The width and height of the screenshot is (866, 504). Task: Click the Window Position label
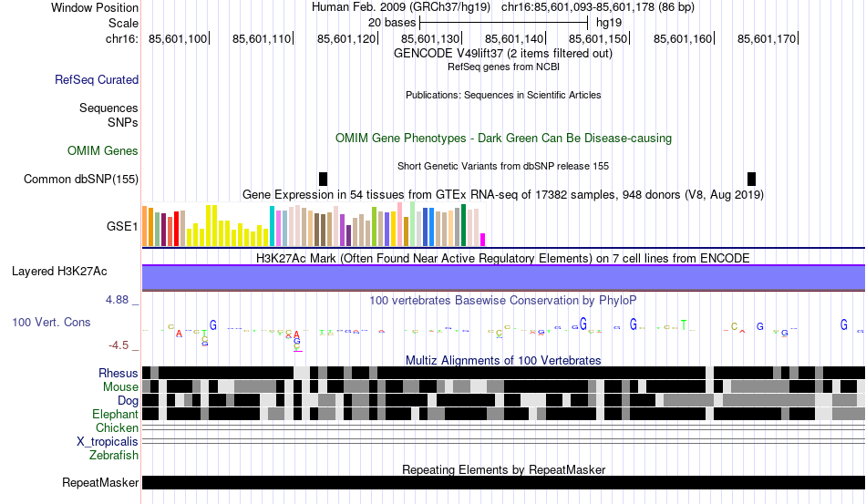95,7
